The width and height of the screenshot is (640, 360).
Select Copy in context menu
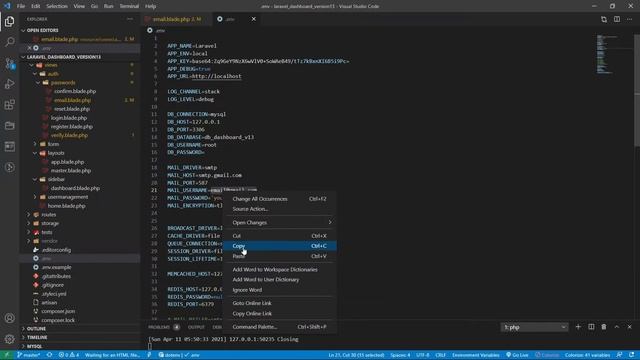(x=280, y=246)
